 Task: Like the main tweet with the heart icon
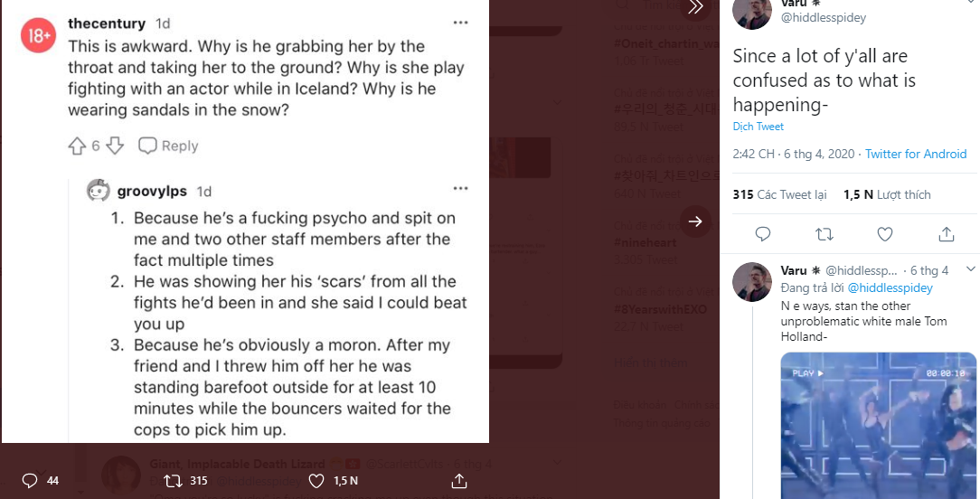[x=885, y=234]
